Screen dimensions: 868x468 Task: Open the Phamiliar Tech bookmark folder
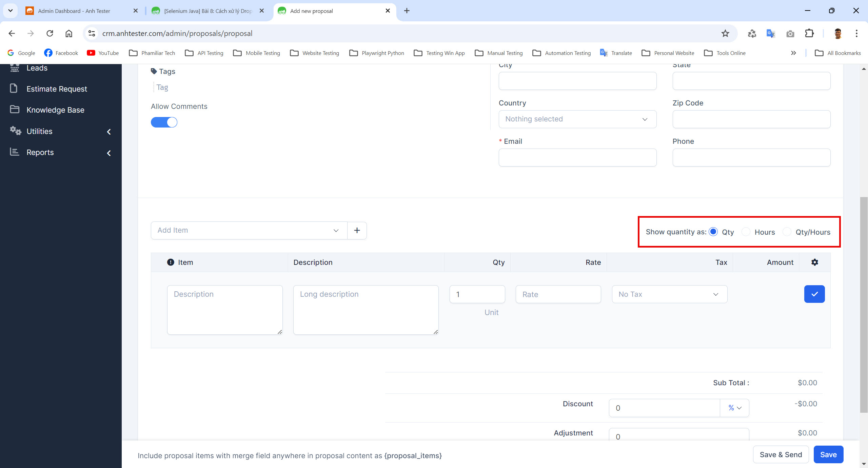(152, 53)
